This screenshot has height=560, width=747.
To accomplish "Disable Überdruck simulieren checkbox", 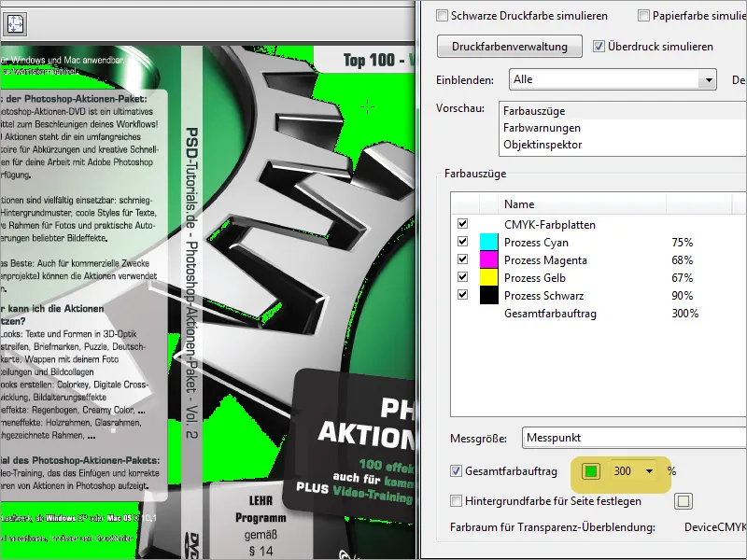I will coord(599,46).
